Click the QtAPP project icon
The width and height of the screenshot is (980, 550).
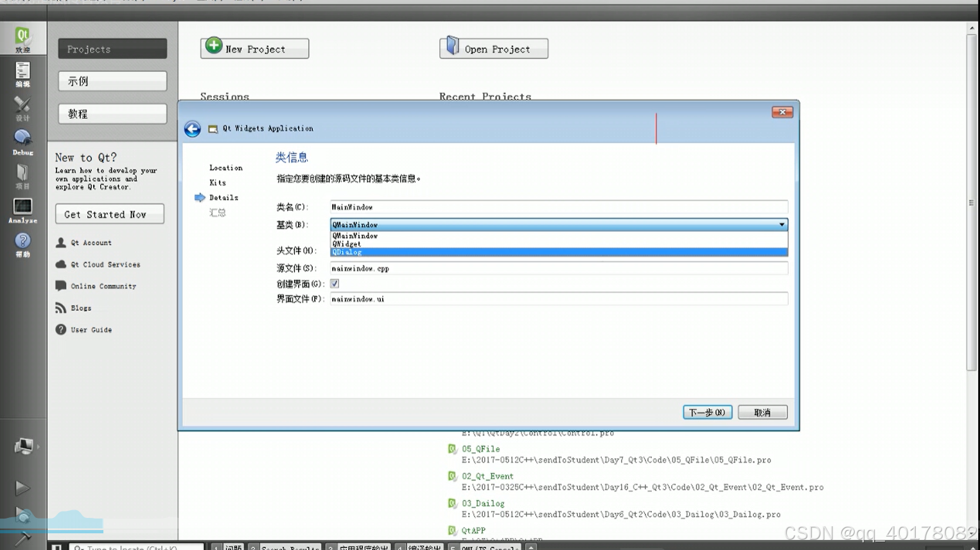(452, 530)
